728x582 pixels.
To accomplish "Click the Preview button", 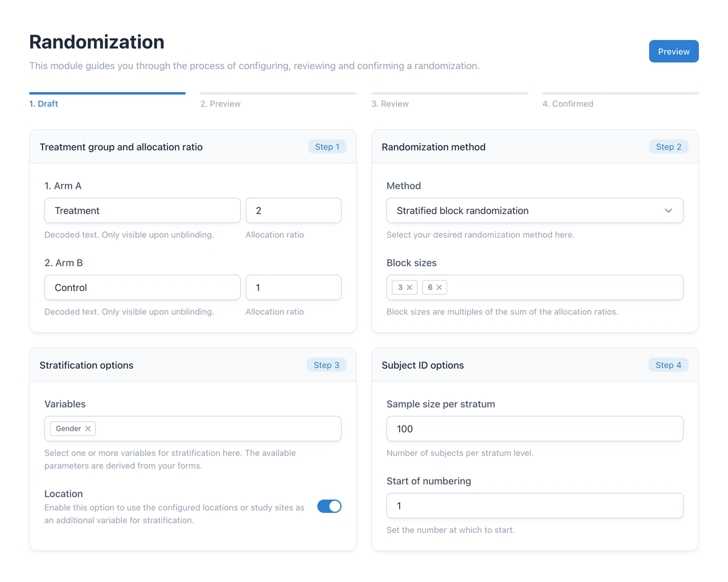I will coord(673,51).
